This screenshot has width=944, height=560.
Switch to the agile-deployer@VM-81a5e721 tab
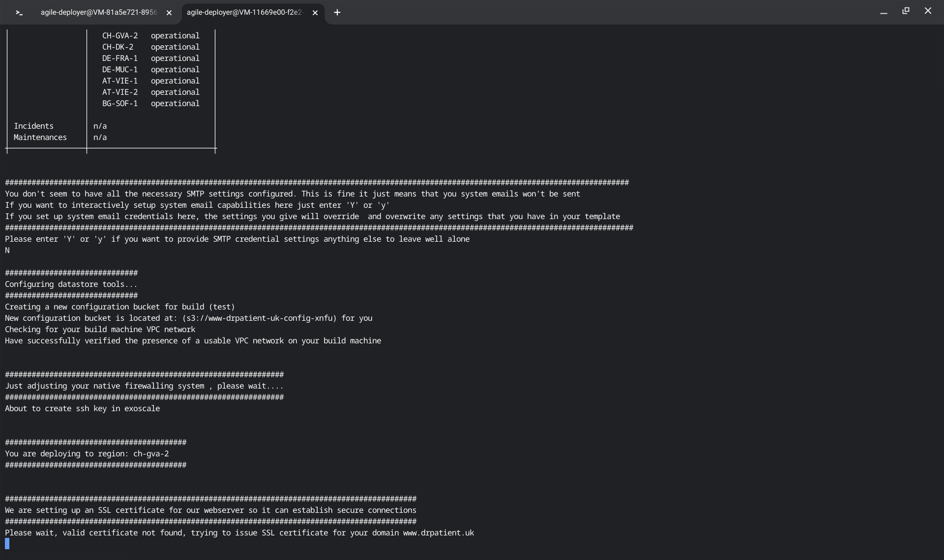pyautogui.click(x=98, y=13)
